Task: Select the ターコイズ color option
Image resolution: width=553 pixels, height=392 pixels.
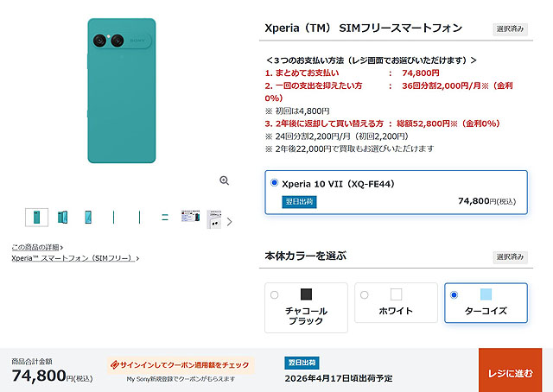Action: pyautogui.click(x=454, y=294)
